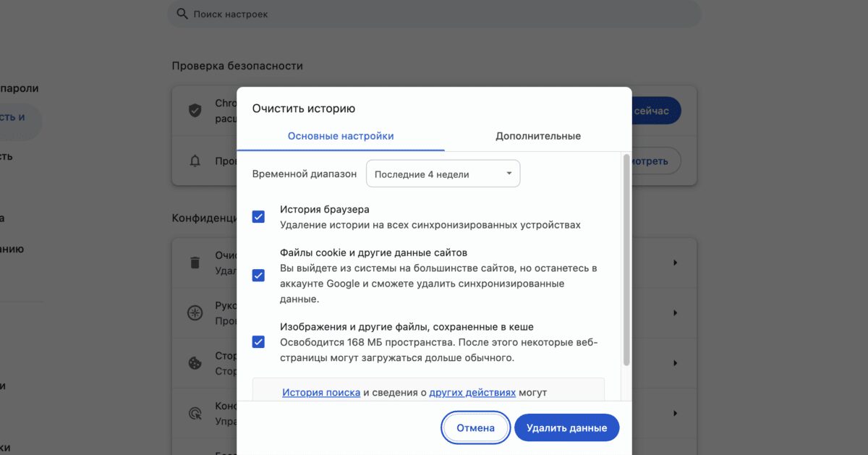Viewport: 868px width, 455px height.
Task: Click the magnifier icon in settings search
Action: point(181,14)
